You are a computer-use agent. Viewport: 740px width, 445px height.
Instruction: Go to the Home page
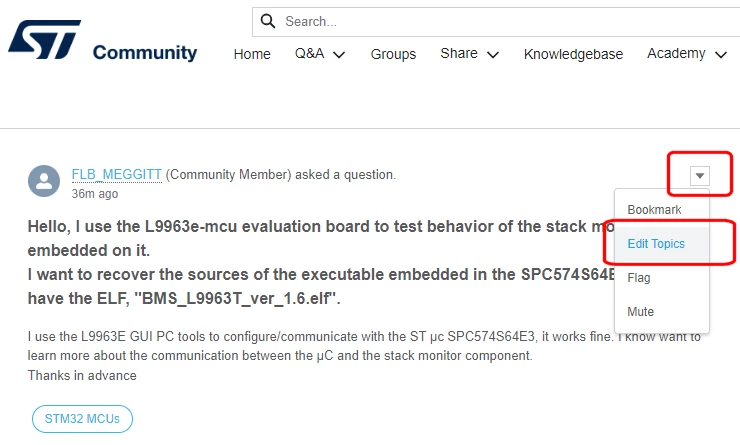[252, 54]
